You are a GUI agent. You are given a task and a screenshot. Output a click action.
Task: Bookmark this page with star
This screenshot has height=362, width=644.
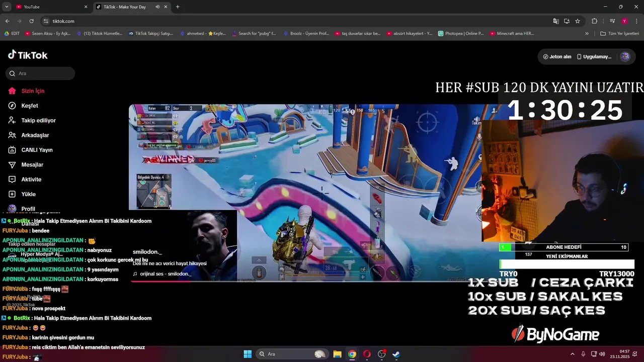[x=578, y=21]
